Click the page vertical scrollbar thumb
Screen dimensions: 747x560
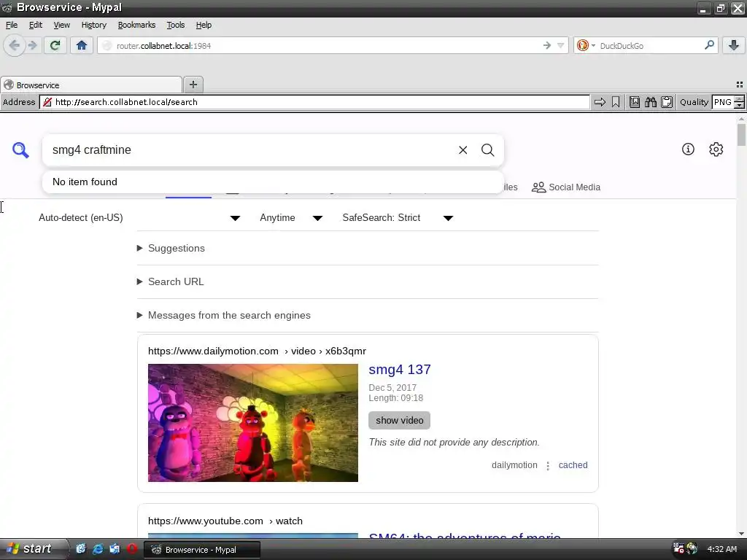(741, 135)
